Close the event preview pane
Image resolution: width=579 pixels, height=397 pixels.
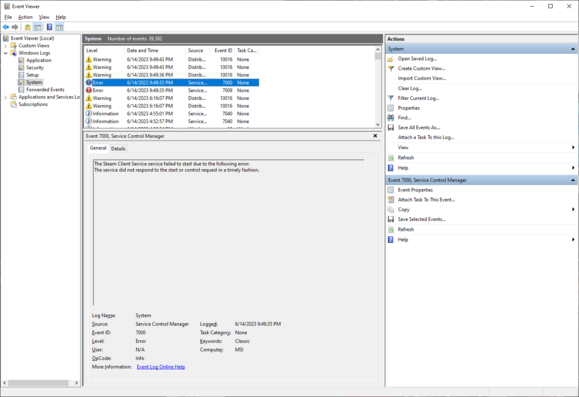click(x=375, y=136)
